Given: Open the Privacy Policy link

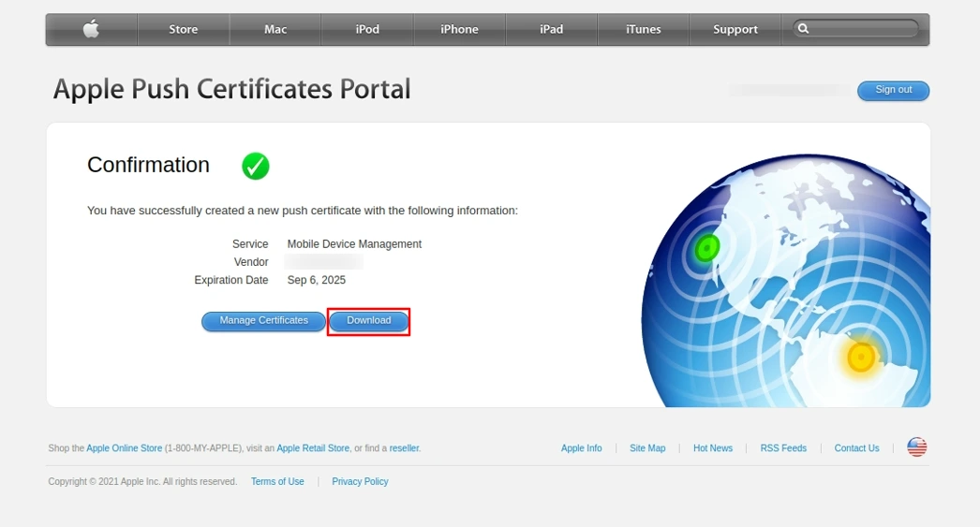Looking at the screenshot, I should pos(360,481).
